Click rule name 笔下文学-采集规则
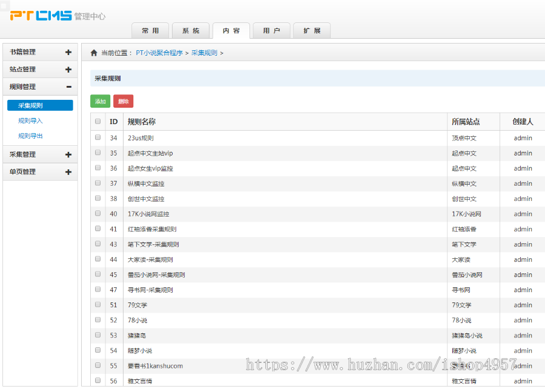 tap(153, 244)
